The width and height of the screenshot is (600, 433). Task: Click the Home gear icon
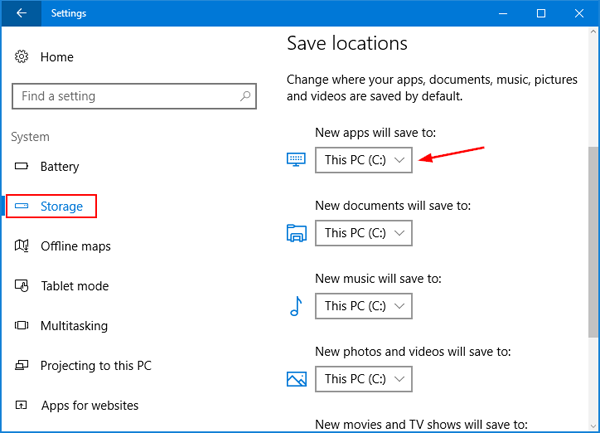point(22,57)
